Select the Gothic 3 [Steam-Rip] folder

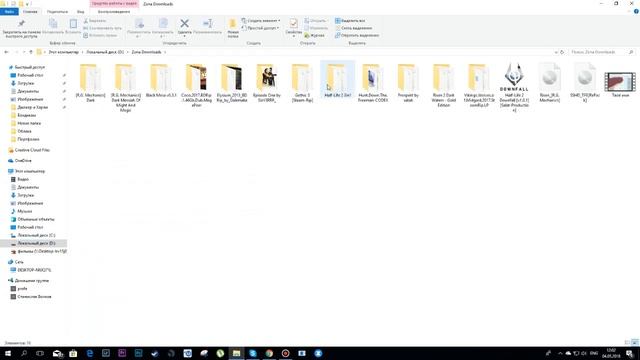(x=302, y=83)
